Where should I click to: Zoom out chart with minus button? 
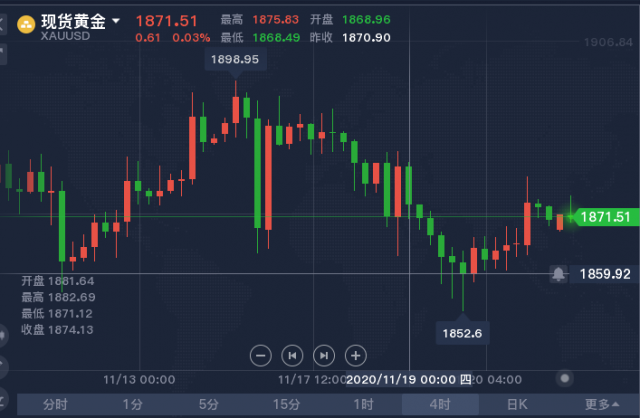click(260, 356)
